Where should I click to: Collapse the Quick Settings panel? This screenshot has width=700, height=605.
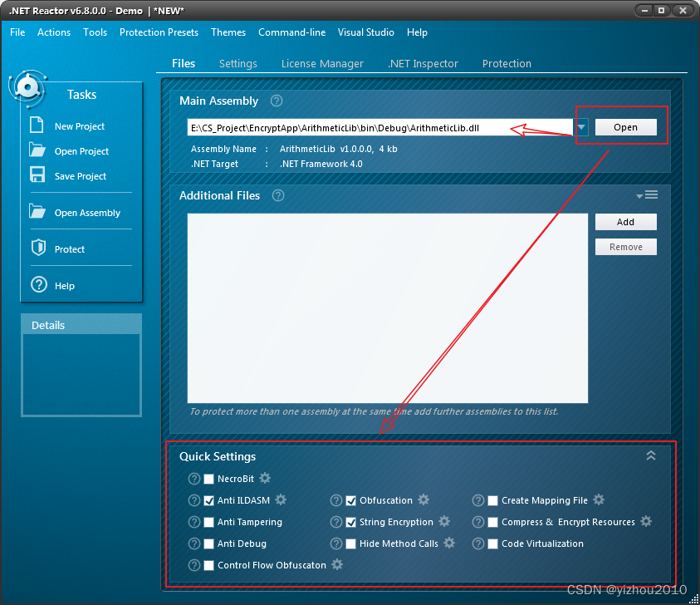click(651, 455)
